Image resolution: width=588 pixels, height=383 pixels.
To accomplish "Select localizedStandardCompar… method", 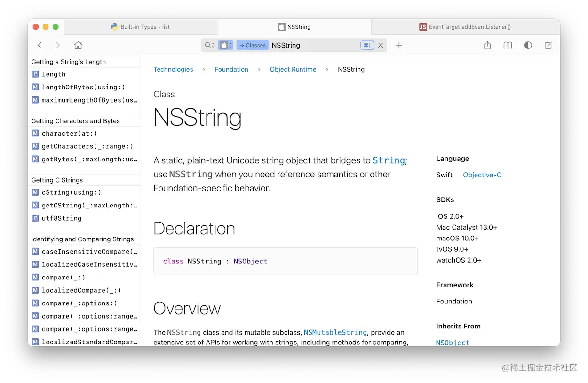I will point(85,342).
